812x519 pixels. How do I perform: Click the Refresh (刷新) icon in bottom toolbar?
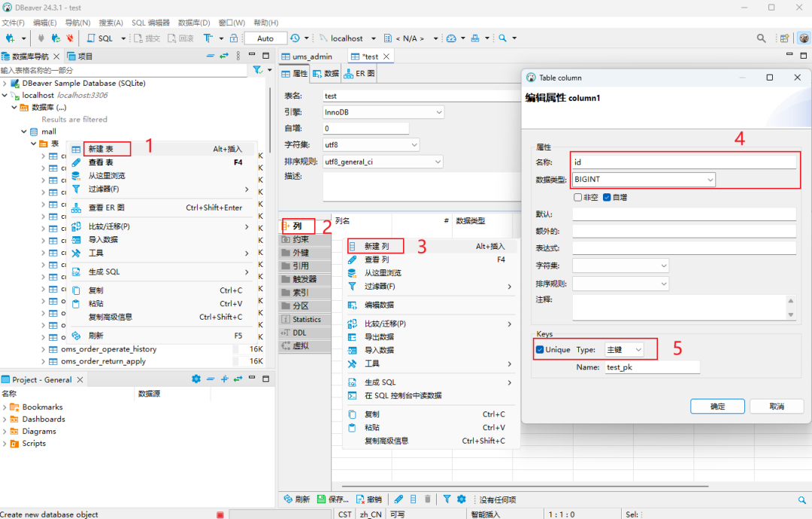pos(295,499)
